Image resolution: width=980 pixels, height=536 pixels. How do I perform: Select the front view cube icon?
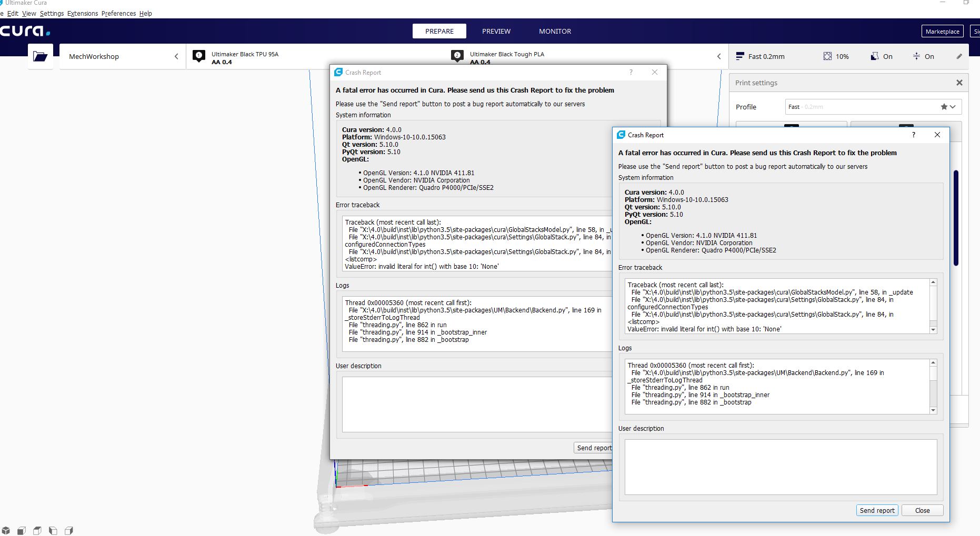click(22, 530)
